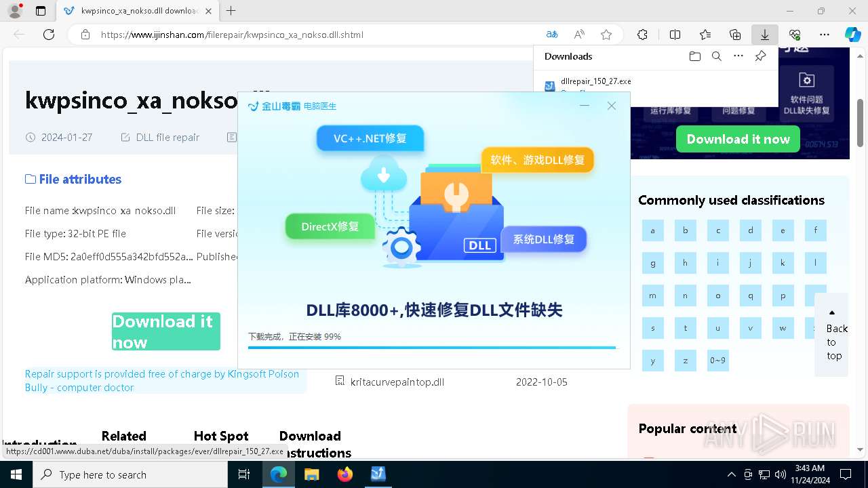Screen dimensions: 868x488
Task: Select classification letter s
Action: (x=653, y=328)
